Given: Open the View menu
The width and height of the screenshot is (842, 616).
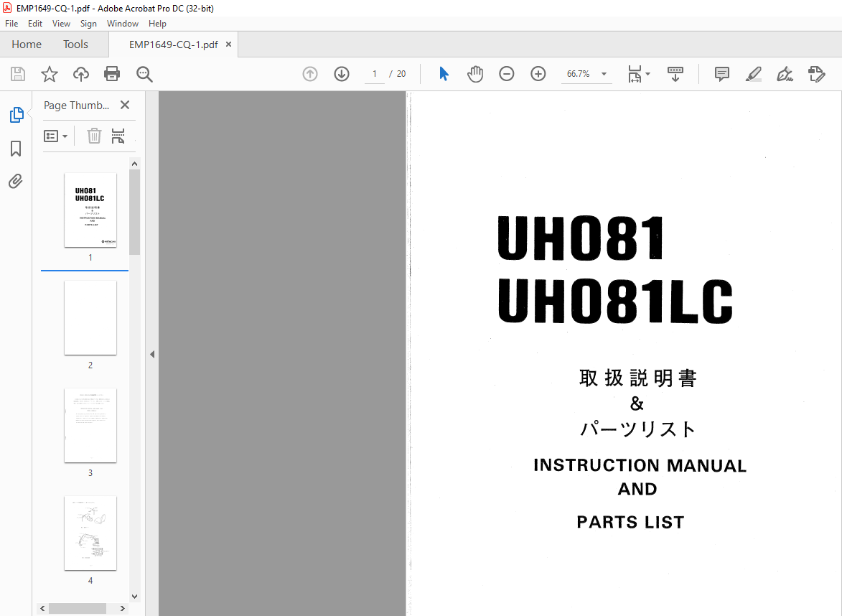Looking at the screenshot, I should coord(61,24).
